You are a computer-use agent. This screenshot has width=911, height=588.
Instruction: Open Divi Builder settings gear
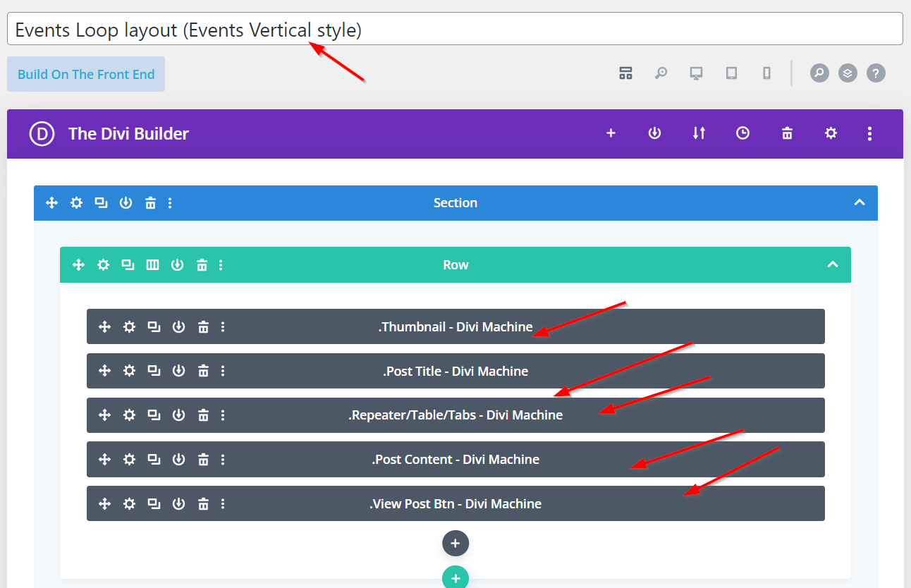click(x=831, y=133)
